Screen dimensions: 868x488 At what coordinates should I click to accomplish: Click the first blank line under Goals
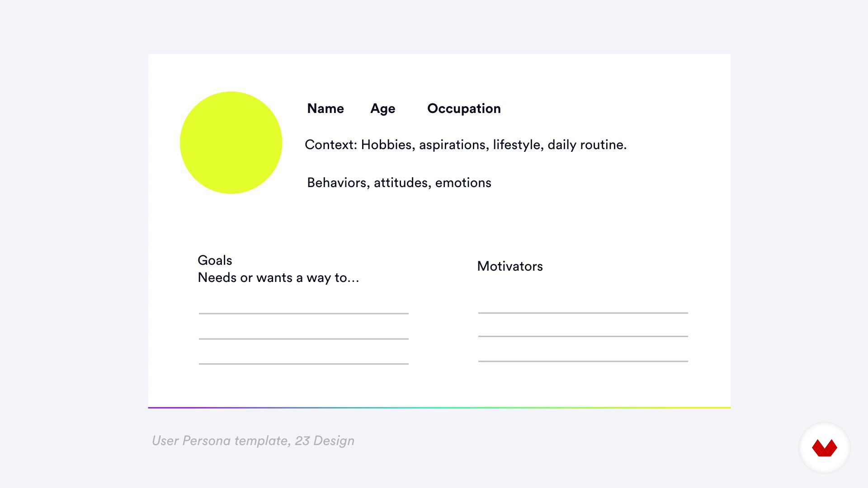tap(304, 314)
